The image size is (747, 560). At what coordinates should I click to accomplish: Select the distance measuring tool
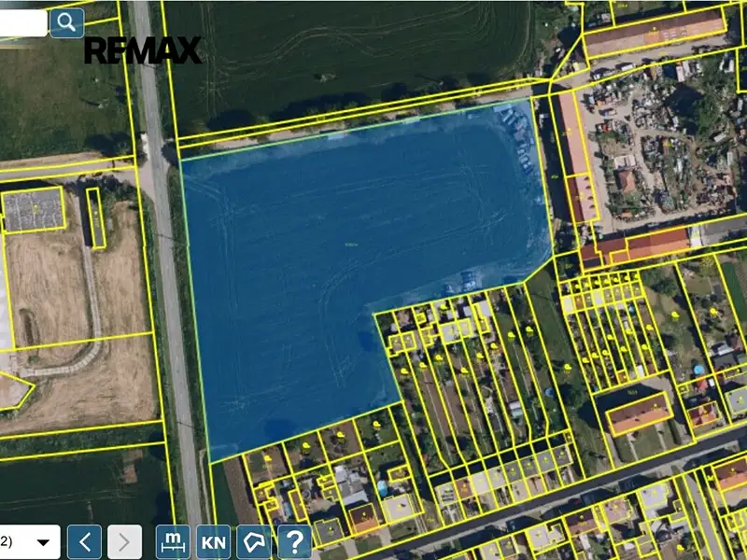(x=173, y=542)
